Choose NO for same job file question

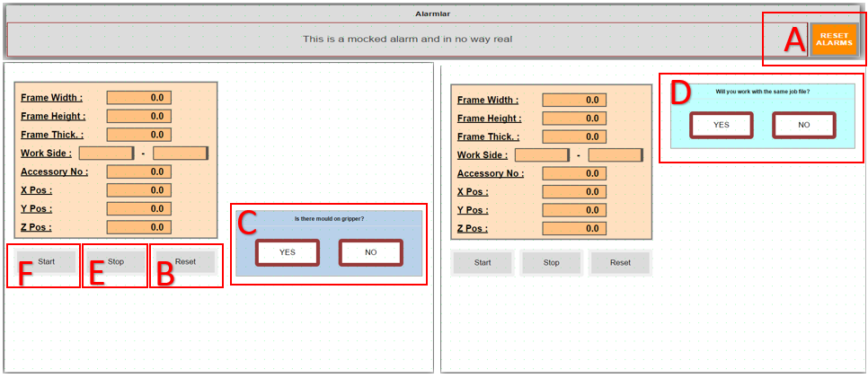coord(803,125)
